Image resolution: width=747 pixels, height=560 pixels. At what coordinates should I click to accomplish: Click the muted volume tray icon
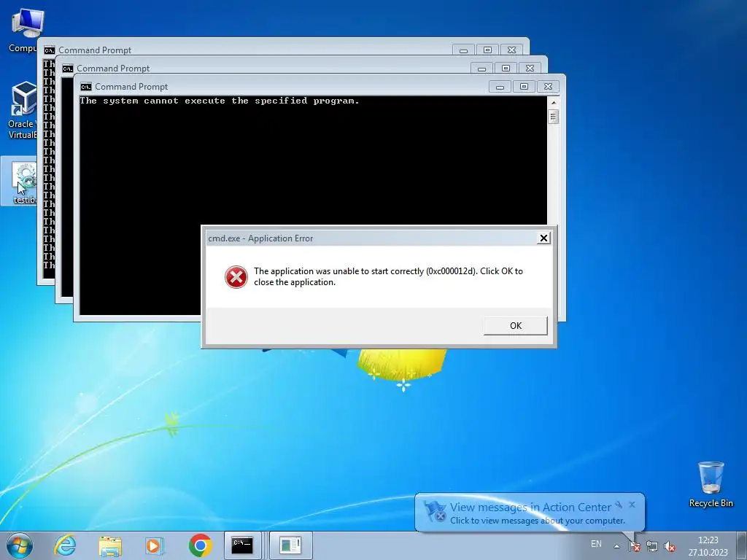point(670,546)
